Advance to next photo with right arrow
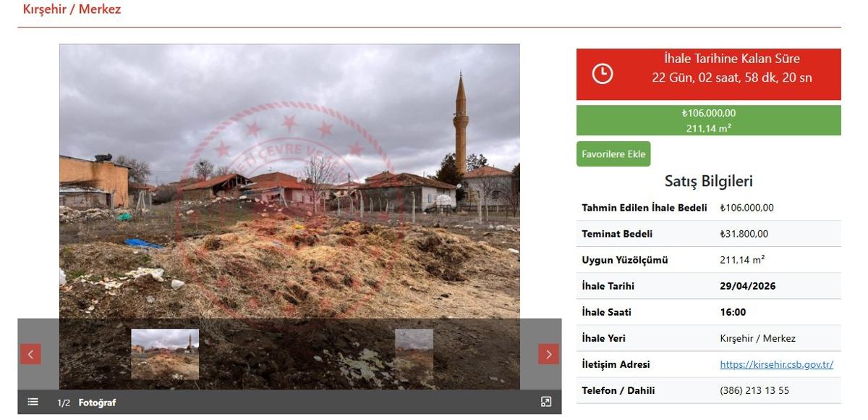The height and width of the screenshot is (420, 868). [x=548, y=354]
